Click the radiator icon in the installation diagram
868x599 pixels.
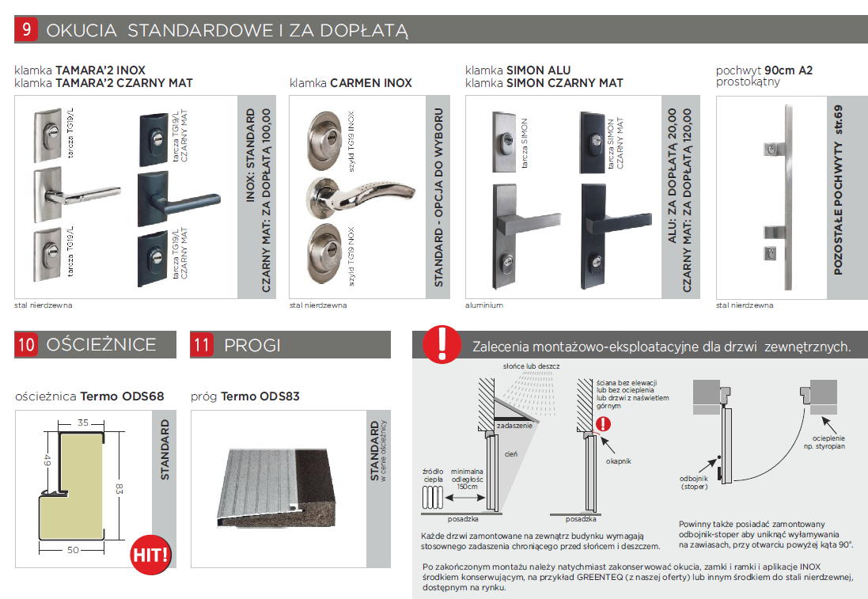(434, 498)
